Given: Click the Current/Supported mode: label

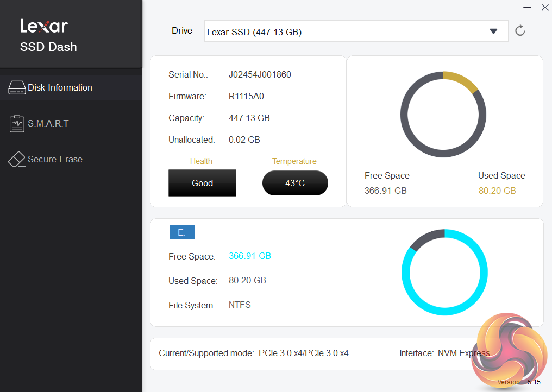Looking at the screenshot, I should [x=206, y=353].
